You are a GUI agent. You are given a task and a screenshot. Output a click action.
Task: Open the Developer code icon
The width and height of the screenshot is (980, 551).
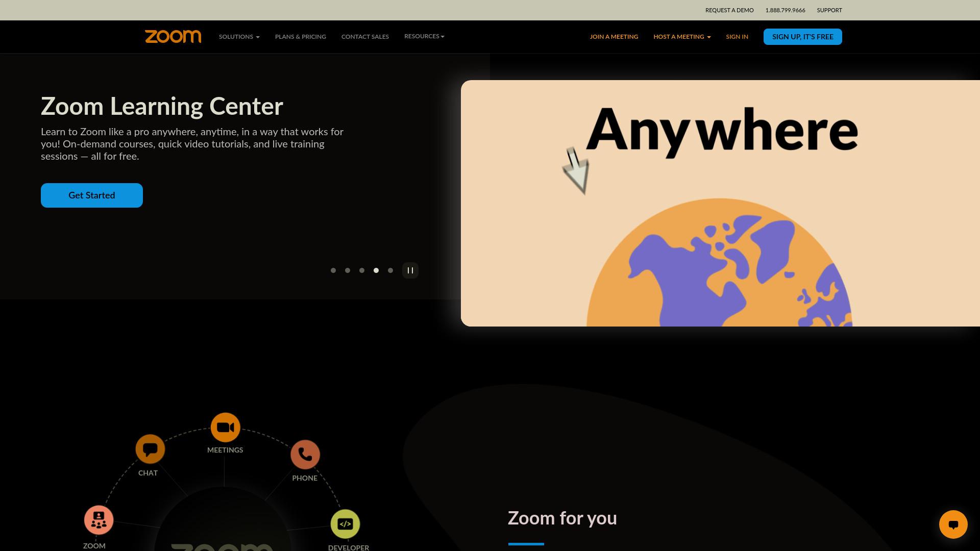tap(346, 524)
